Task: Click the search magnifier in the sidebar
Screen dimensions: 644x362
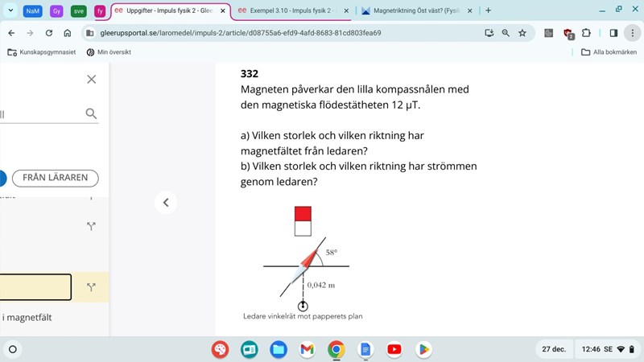Action: click(x=91, y=114)
